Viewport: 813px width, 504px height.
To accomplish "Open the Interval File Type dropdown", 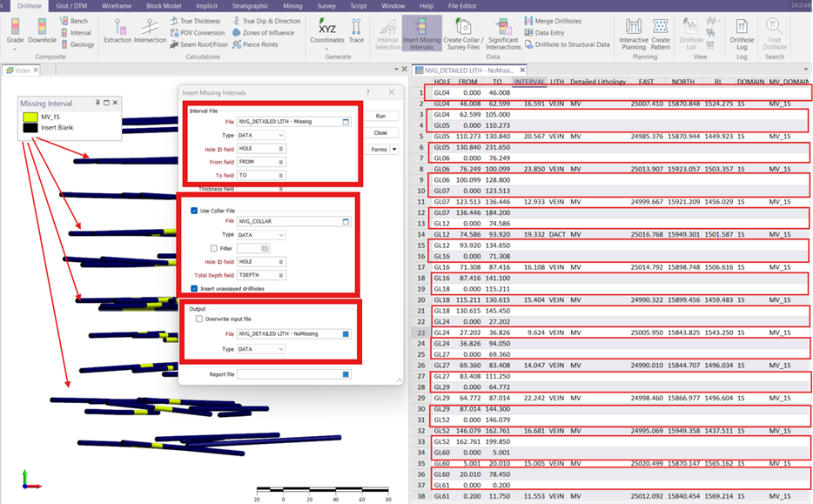I will click(x=261, y=136).
